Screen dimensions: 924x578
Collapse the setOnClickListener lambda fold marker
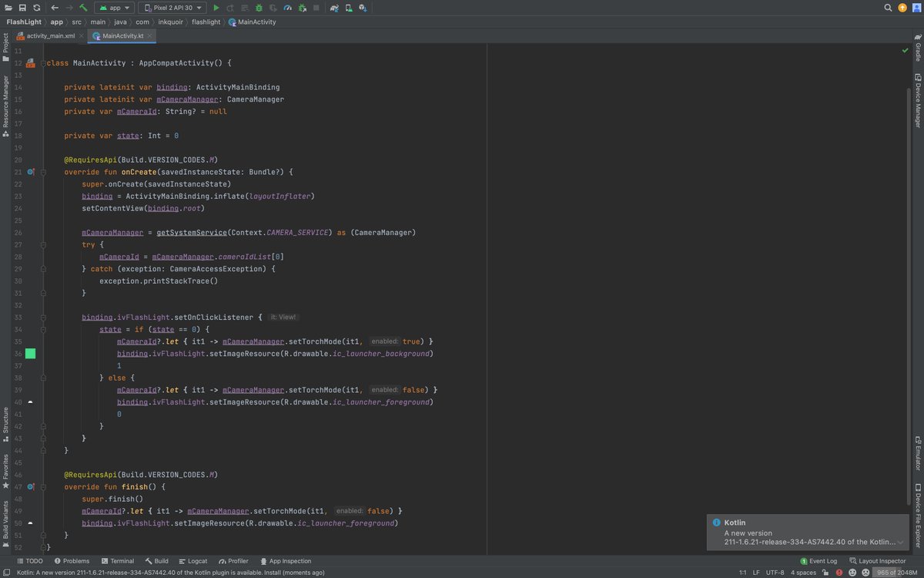pyautogui.click(x=43, y=317)
